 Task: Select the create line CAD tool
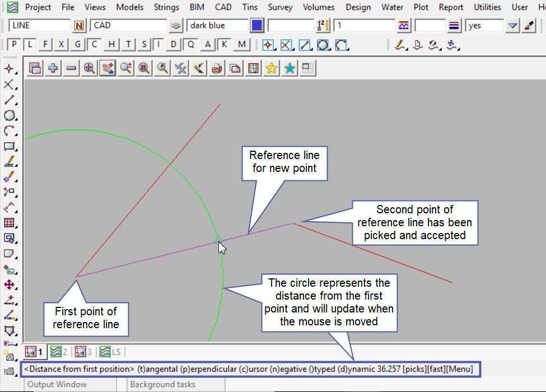point(9,101)
